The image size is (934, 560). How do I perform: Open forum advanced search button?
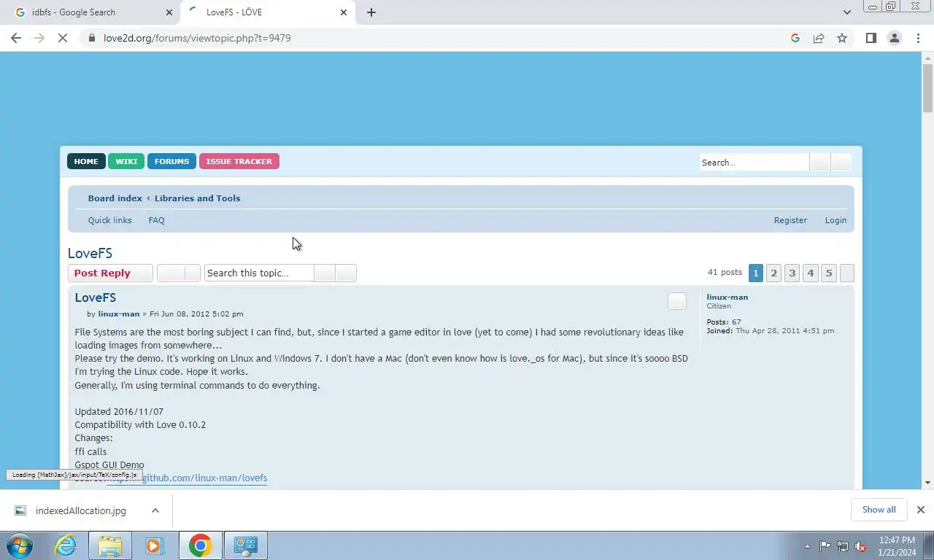pos(841,162)
